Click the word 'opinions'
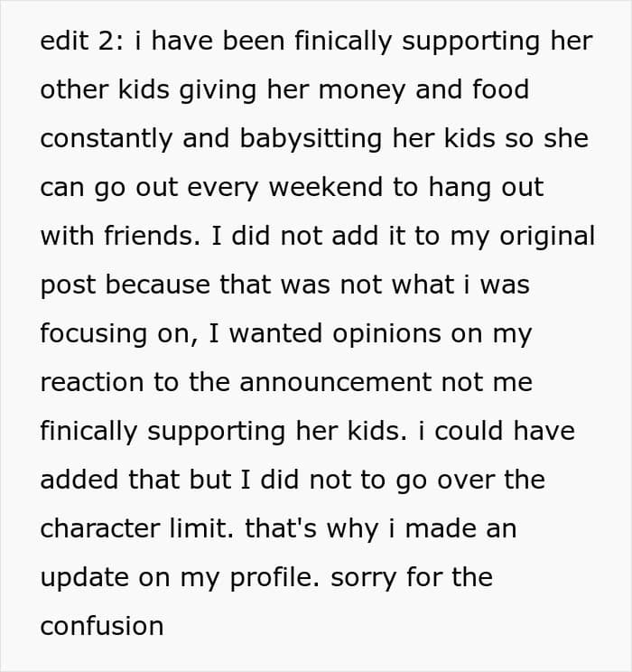 click(x=386, y=336)
